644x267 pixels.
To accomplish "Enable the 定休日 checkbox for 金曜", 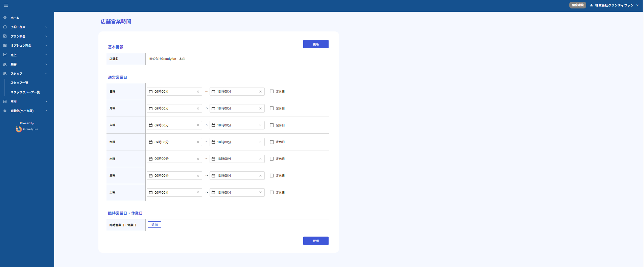I will (271, 176).
